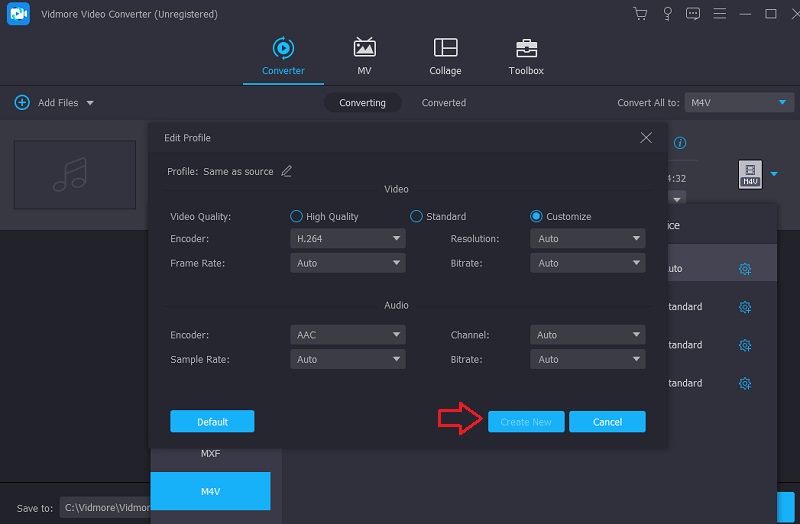Open the shopping cart icon in title bar
The width and height of the screenshot is (800, 524).
tap(641, 14)
